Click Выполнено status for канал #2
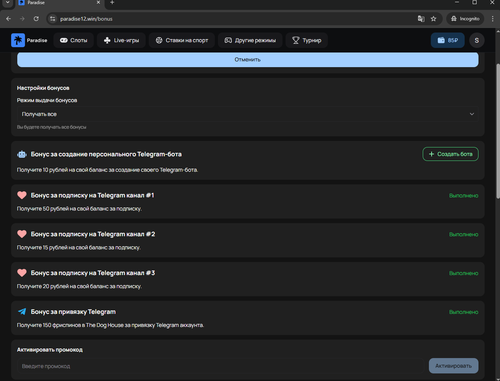This screenshot has height=381, width=500. tap(464, 234)
